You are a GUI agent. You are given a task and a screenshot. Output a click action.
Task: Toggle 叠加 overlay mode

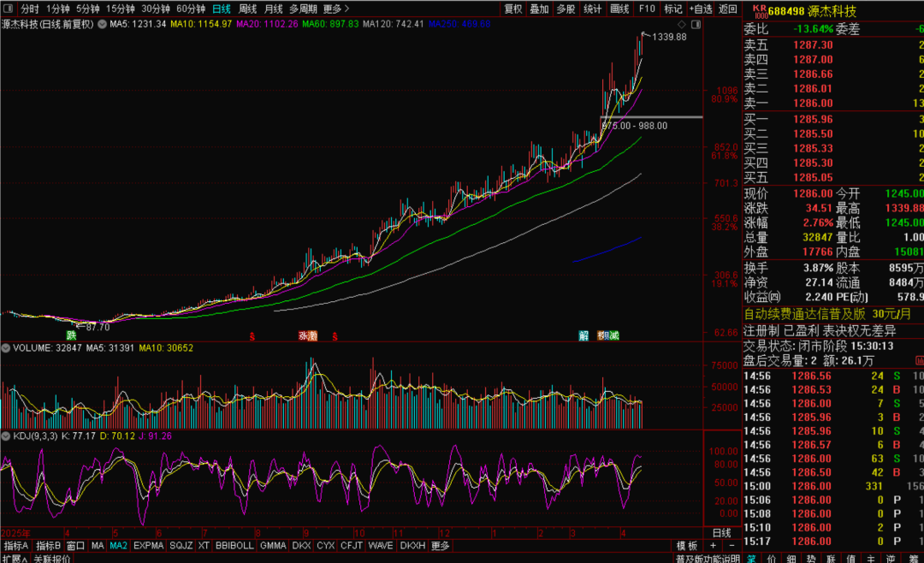(539, 9)
